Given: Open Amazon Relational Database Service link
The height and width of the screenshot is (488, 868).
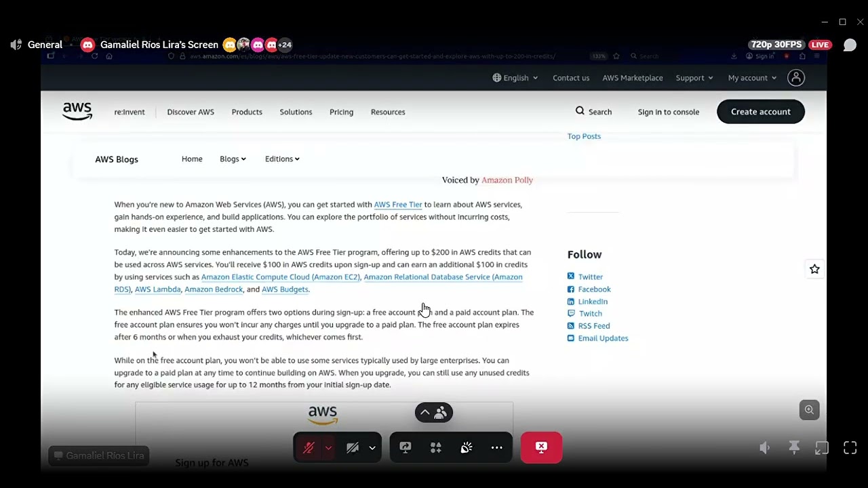Looking at the screenshot, I should tap(443, 277).
